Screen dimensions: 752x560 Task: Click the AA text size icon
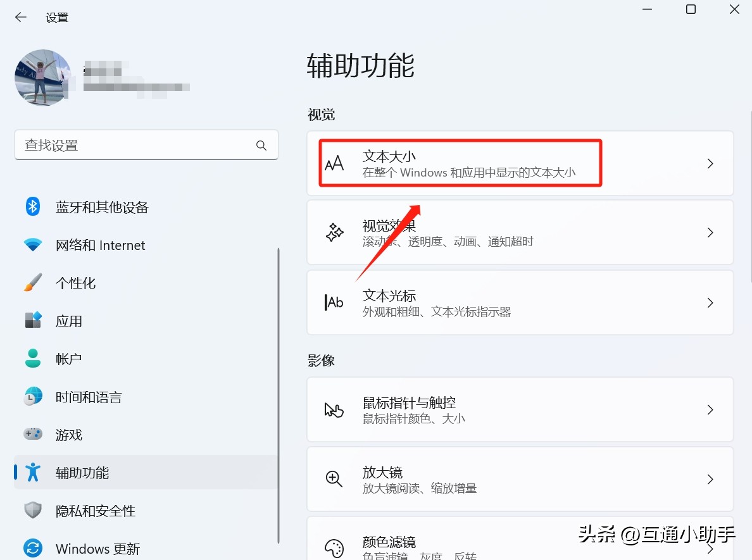point(334,163)
